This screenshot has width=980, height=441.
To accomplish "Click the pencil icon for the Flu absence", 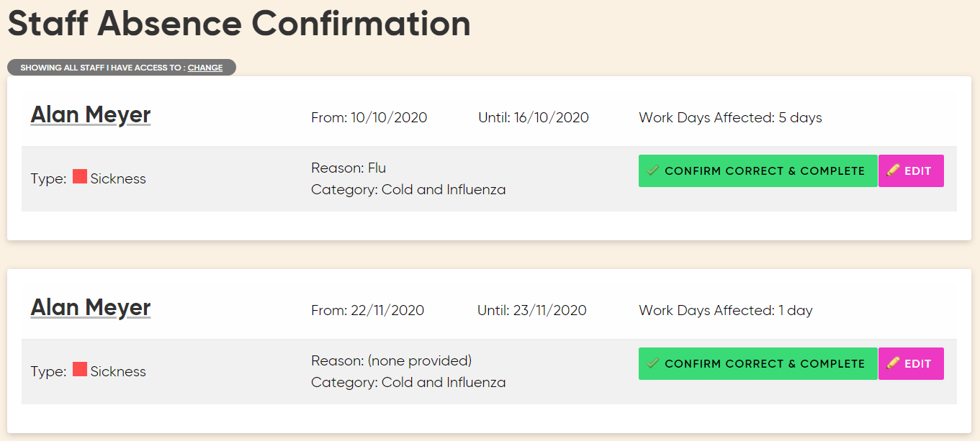I will [x=894, y=171].
